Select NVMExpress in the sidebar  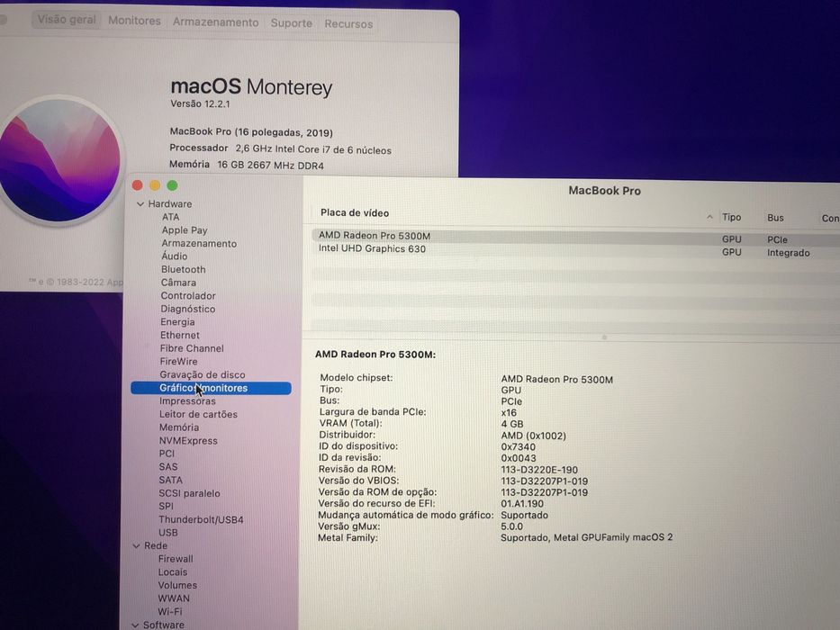[188, 441]
